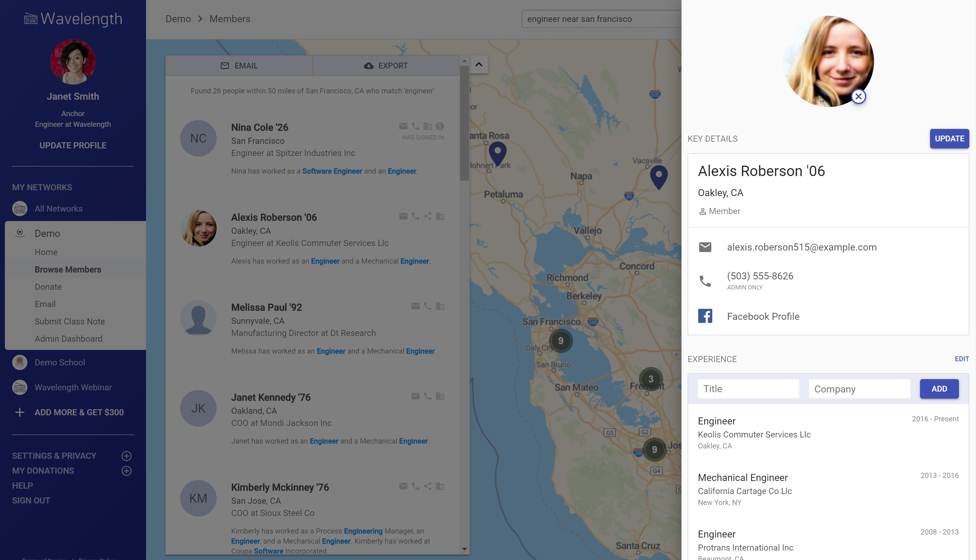
Task: Click the map cluster marker labeled 3
Action: click(651, 379)
